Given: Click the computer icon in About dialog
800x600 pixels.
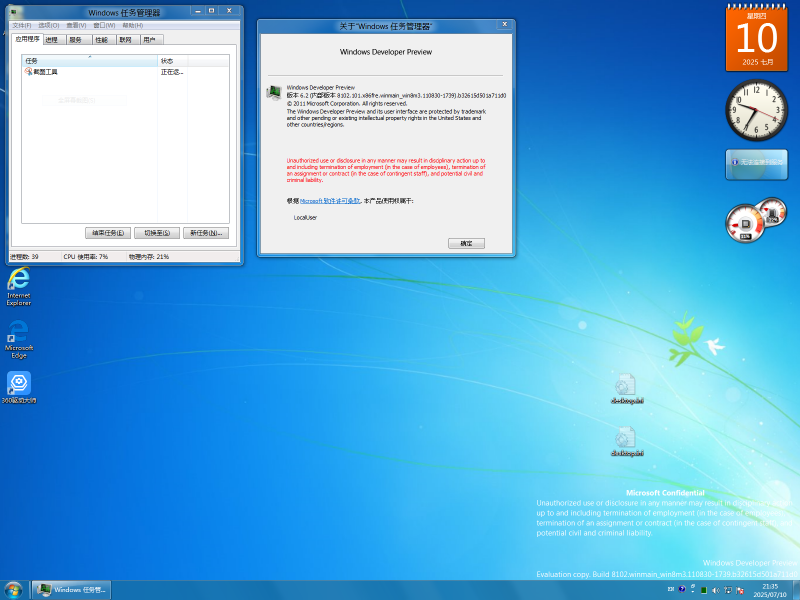Looking at the screenshot, I should pos(274,92).
